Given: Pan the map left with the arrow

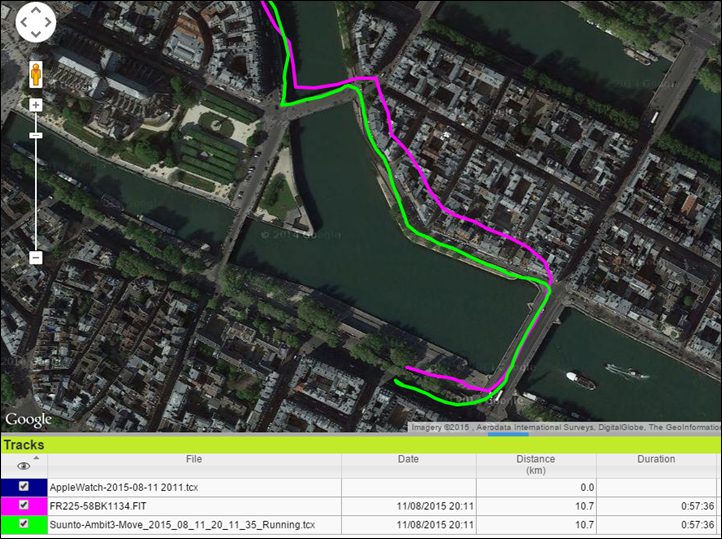Looking at the screenshot, I should tap(22, 23).
